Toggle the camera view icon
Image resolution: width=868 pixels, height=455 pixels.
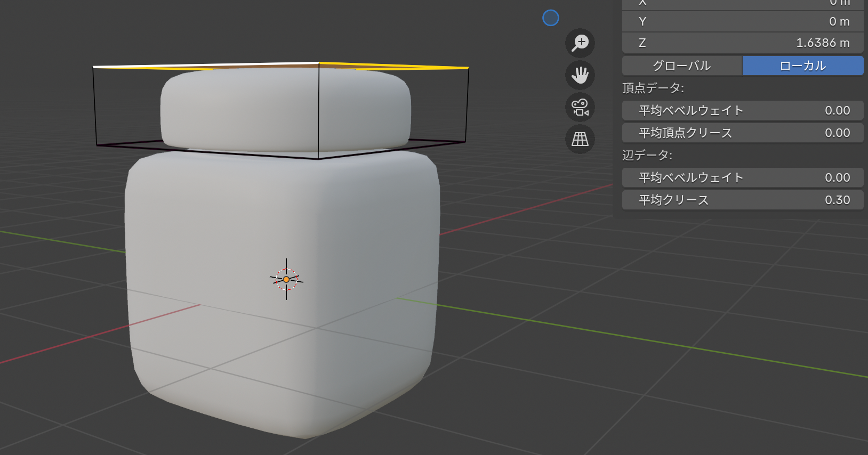tap(580, 107)
